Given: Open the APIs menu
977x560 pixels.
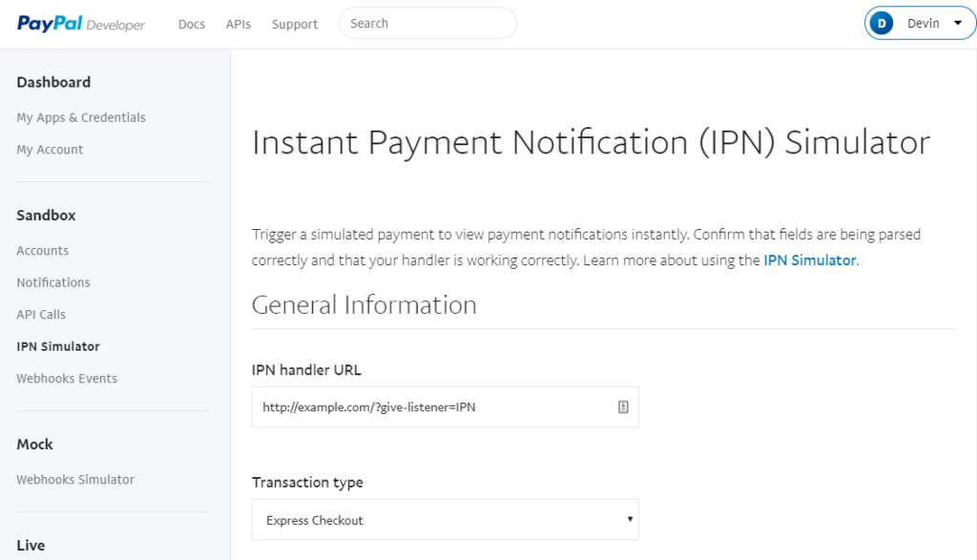Looking at the screenshot, I should (238, 24).
